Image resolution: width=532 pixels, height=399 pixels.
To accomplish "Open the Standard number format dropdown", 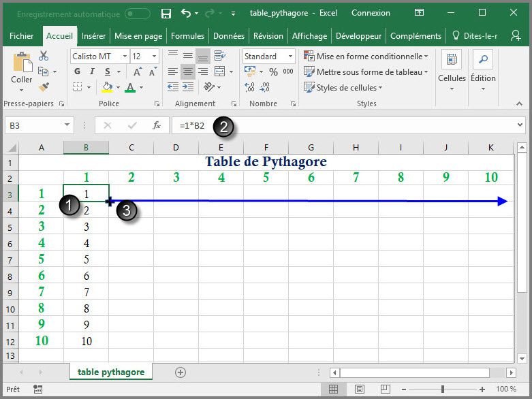I will (x=290, y=57).
